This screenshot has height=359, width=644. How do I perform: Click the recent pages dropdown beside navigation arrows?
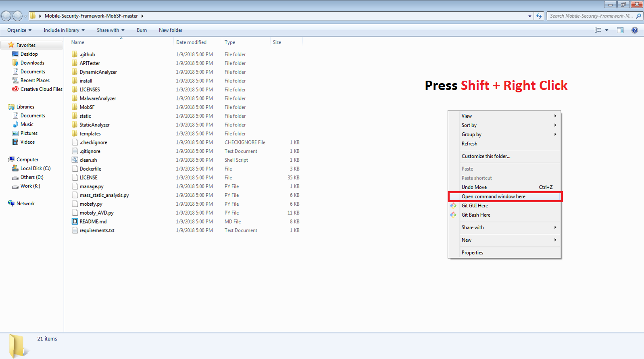click(25, 16)
